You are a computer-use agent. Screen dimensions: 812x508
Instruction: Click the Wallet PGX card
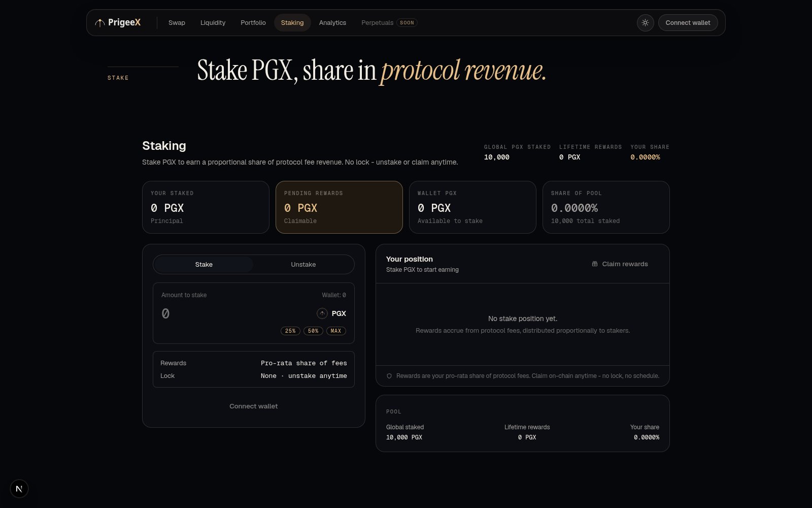click(x=472, y=207)
